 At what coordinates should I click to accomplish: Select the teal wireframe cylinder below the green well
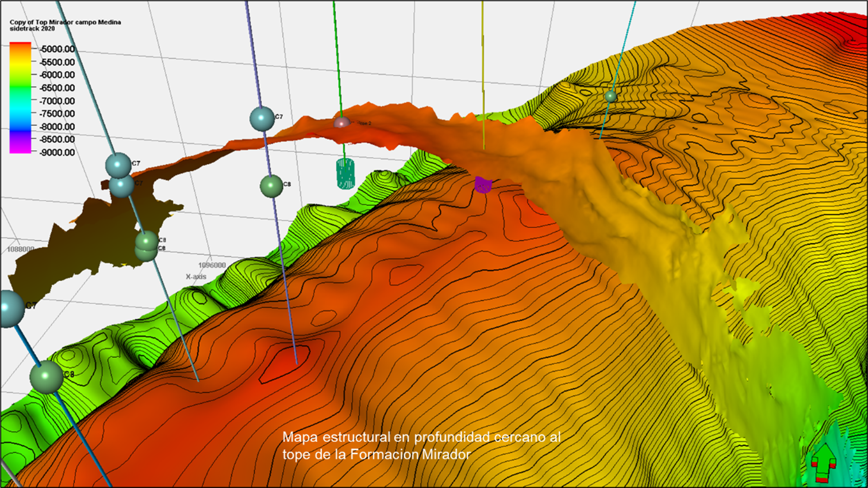point(345,174)
